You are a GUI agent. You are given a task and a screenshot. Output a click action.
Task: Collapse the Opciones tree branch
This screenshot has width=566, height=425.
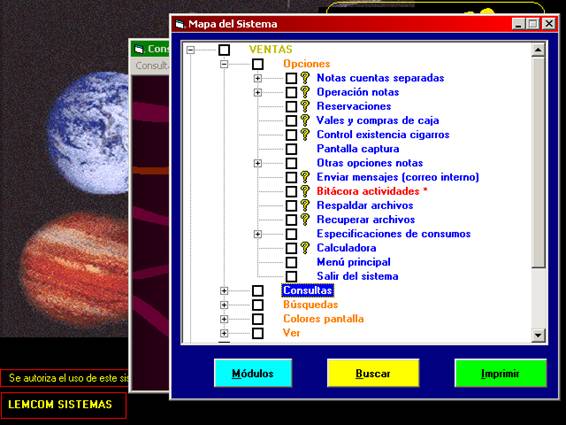coord(224,64)
